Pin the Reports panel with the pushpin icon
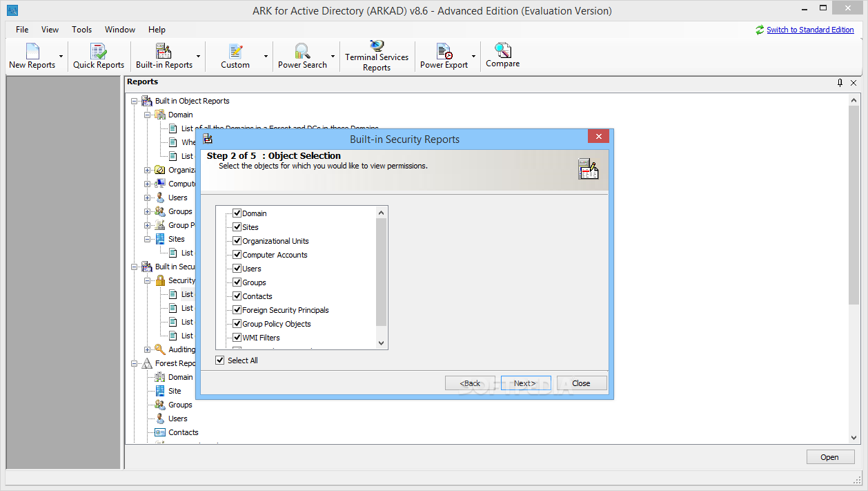Screen dimensions: 868x491 [840, 82]
